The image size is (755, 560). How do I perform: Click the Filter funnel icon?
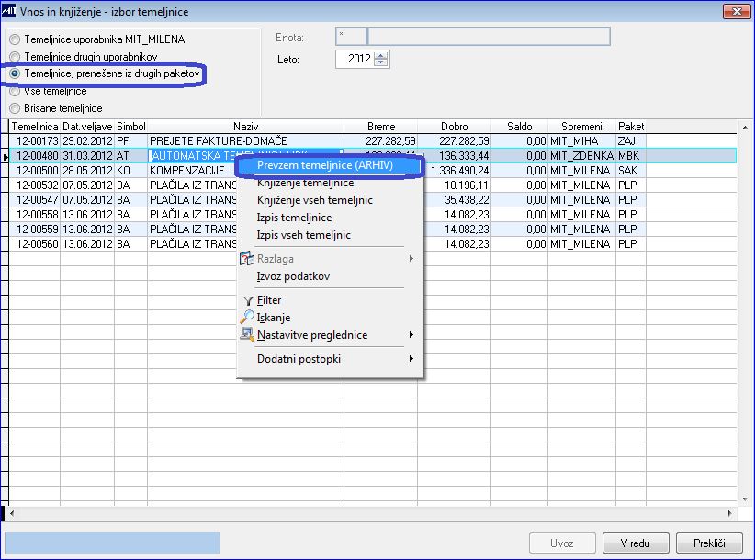pyautogui.click(x=248, y=301)
